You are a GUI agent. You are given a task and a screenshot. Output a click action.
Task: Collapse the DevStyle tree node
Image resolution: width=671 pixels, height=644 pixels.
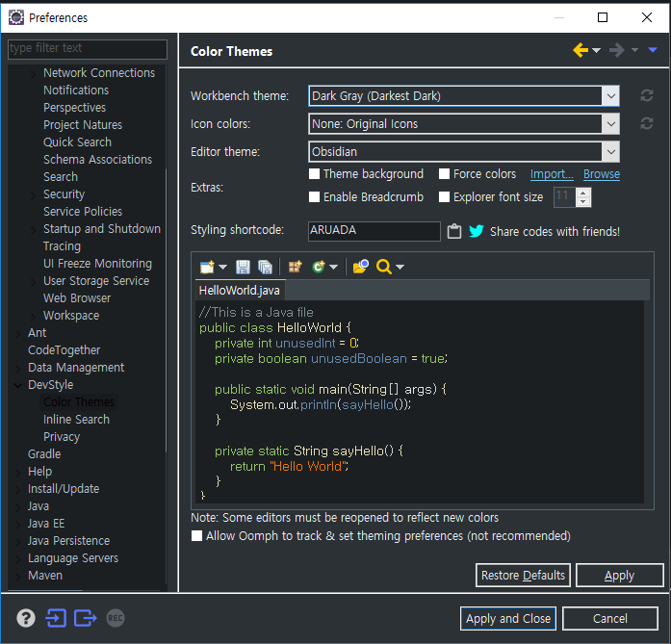click(x=18, y=385)
